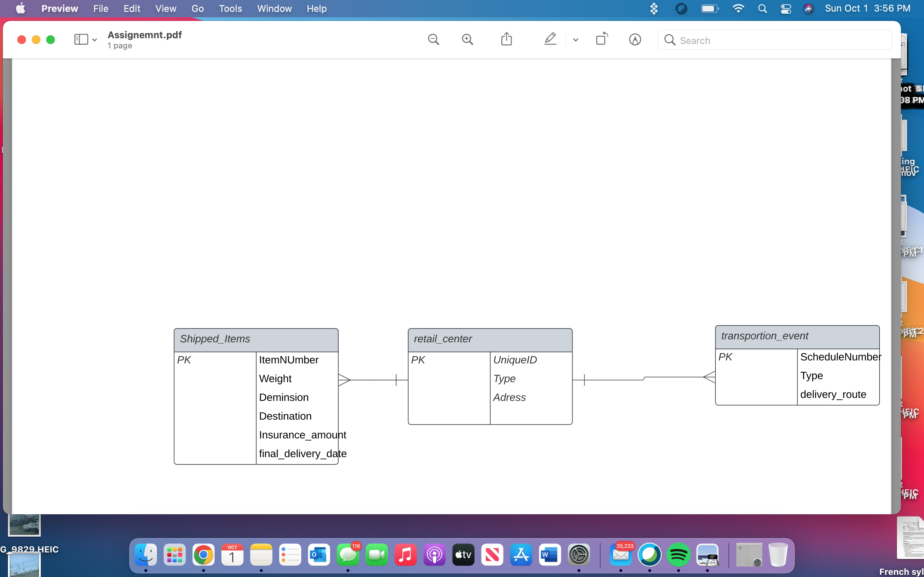
Task: Rotate the PDF page left
Action: (601, 39)
